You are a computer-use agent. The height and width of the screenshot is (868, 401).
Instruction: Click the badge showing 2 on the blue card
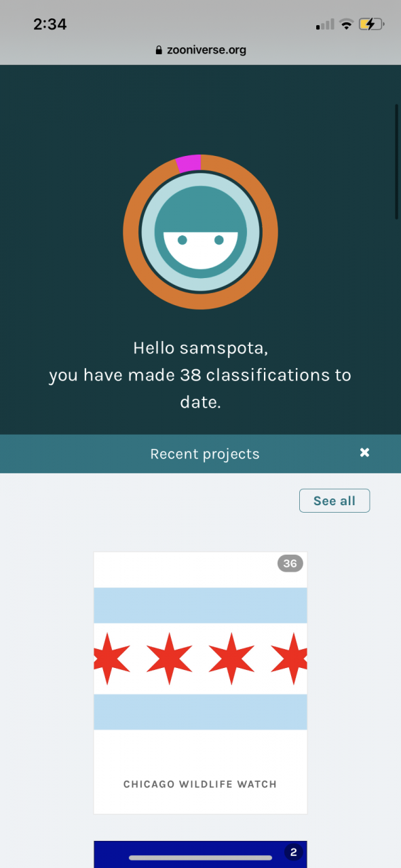293,852
